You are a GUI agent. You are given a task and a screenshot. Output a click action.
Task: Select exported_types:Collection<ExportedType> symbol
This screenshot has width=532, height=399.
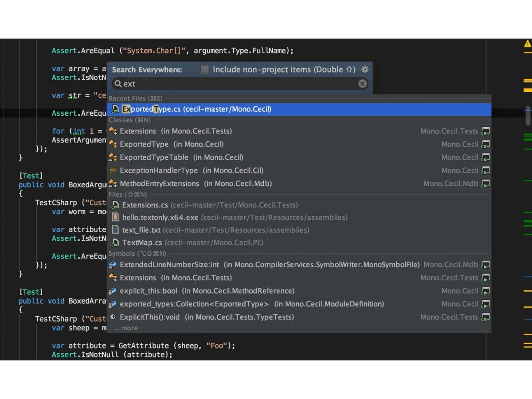click(x=299, y=304)
